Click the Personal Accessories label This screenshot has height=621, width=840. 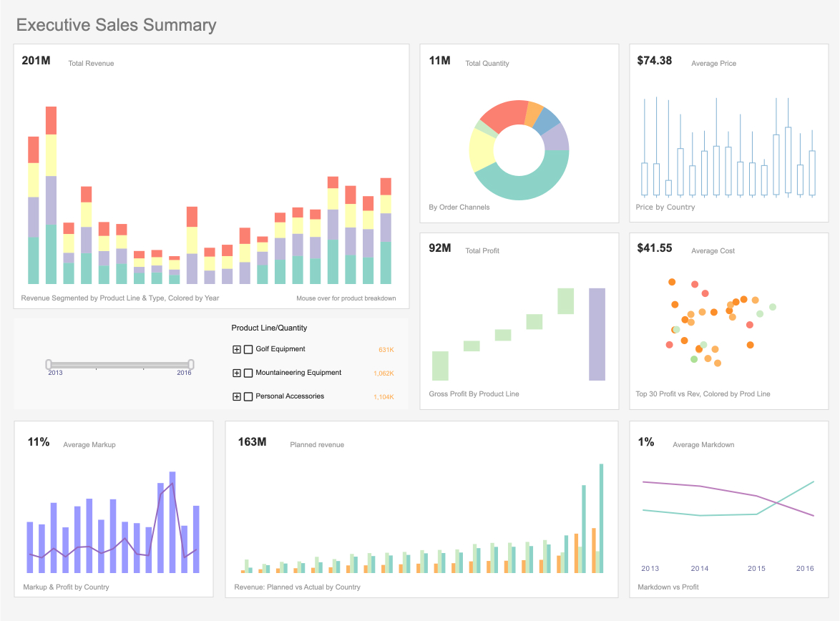(x=290, y=396)
